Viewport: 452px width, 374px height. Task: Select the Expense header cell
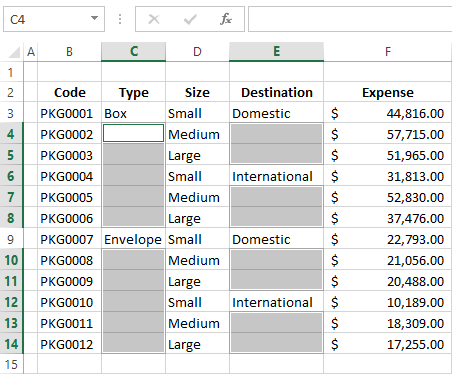tap(388, 92)
